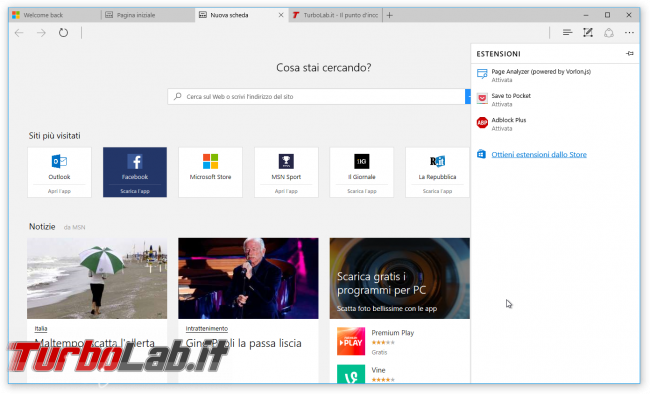650x394 pixels.
Task: Open Ottieni estensioni dallo Store link
Action: tap(539, 154)
